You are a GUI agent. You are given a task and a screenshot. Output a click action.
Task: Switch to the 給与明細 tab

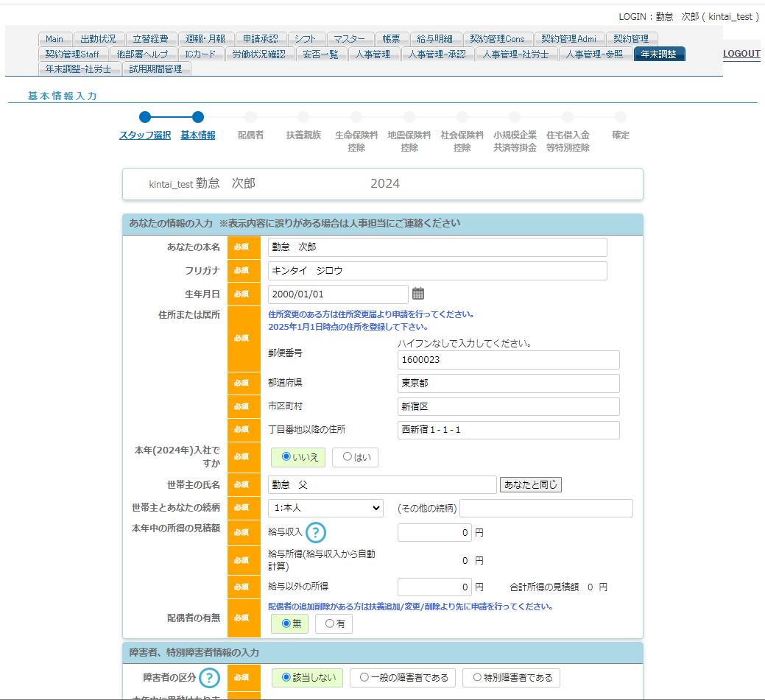[x=434, y=39]
